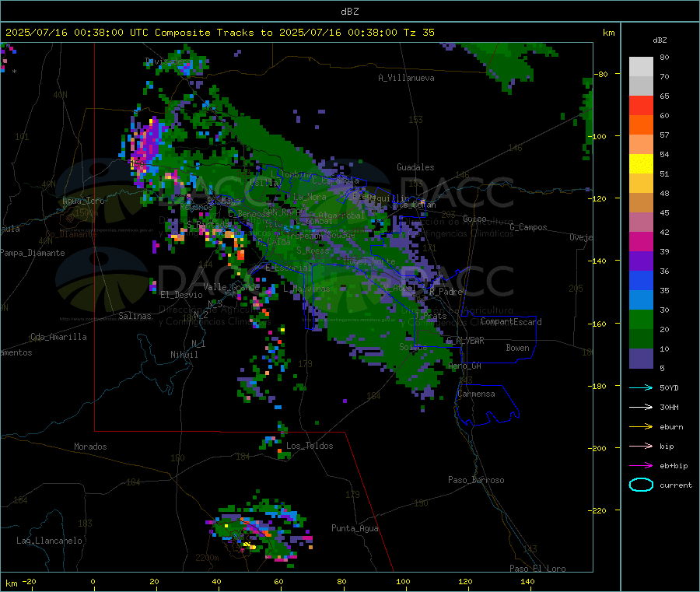The width and height of the screenshot is (700, 592).
Task: Select the red 60-65 dBZ legend swatch
Action: [x=641, y=106]
